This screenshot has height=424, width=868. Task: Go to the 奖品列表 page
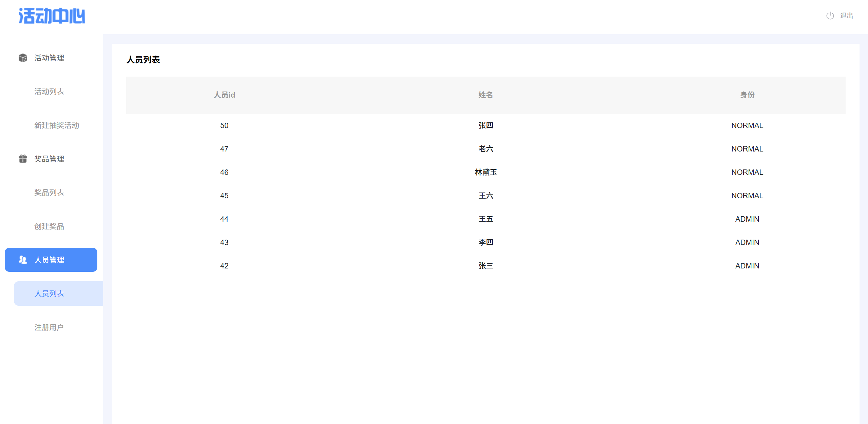click(x=49, y=193)
